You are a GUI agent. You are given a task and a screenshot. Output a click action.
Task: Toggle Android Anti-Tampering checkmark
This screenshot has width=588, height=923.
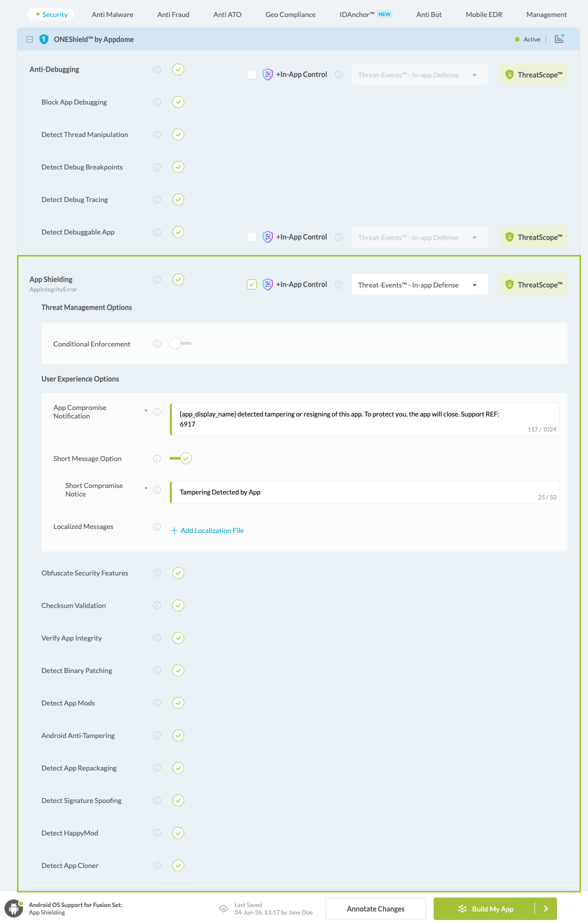(178, 735)
